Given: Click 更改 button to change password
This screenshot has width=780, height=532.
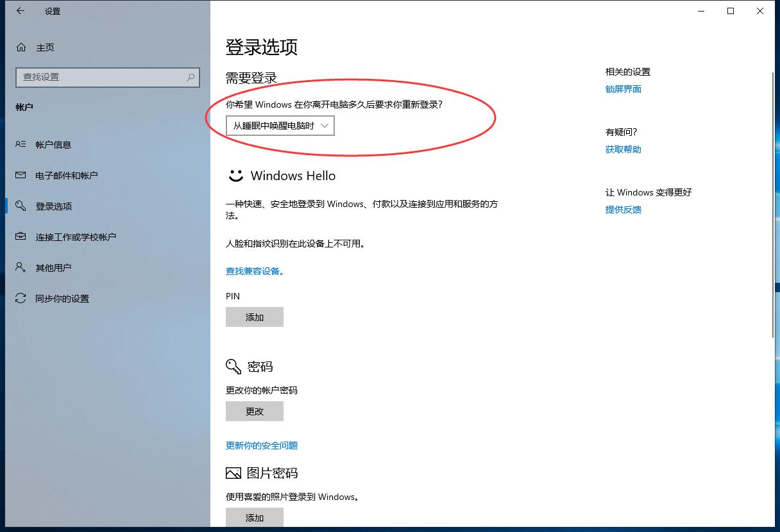Looking at the screenshot, I should pos(255,411).
